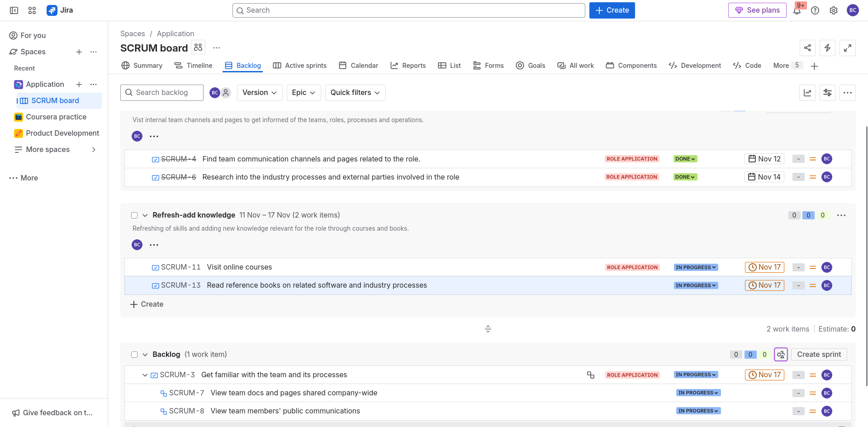Click the Share icon for the board

[x=807, y=48]
